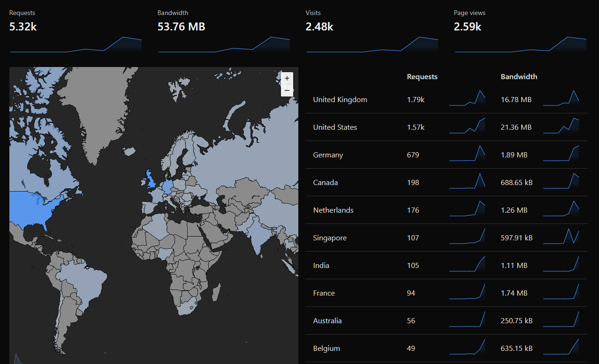Click the 16.78 MB bandwidth value
This screenshot has height=364, width=599.
click(x=516, y=99)
